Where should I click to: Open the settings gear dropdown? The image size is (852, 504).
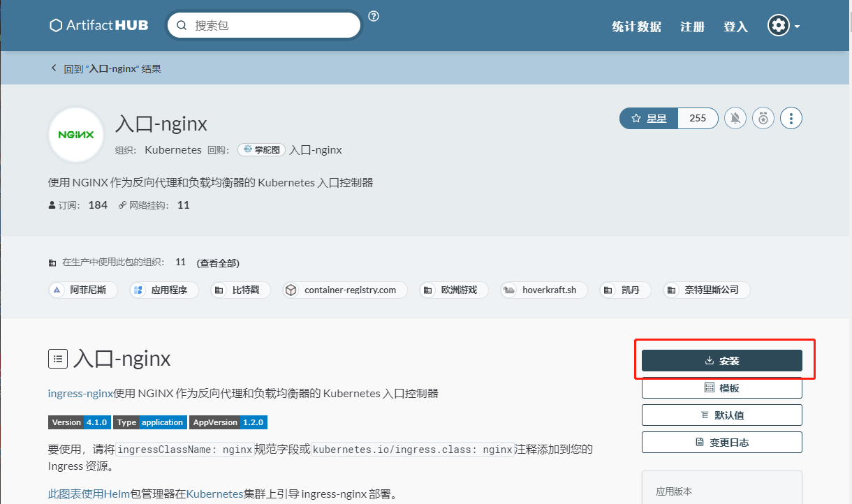click(784, 26)
